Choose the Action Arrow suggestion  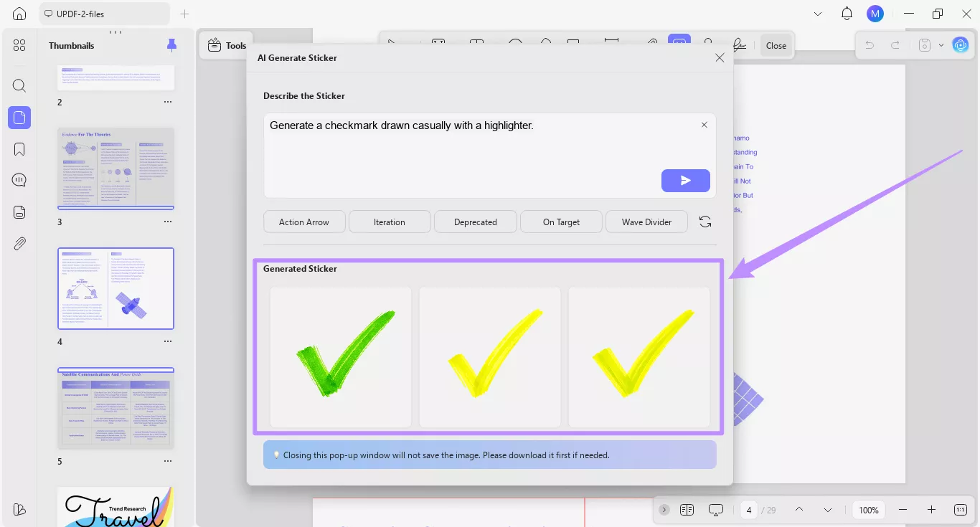(x=304, y=222)
